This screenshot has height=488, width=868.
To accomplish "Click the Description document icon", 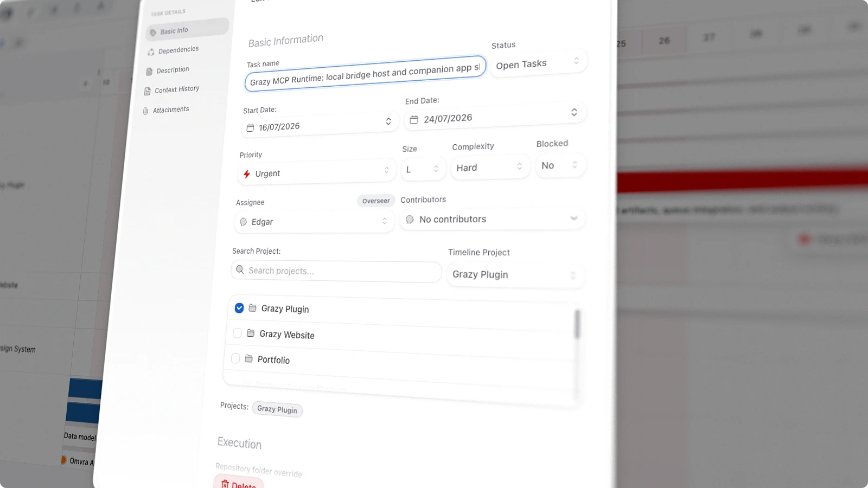I will pyautogui.click(x=149, y=72).
